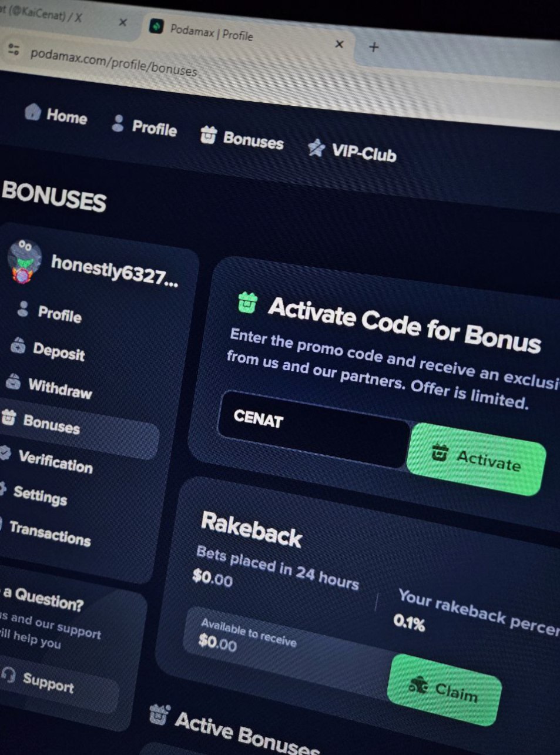Click the green Activate button
The width and height of the screenshot is (560, 755).
click(x=475, y=459)
